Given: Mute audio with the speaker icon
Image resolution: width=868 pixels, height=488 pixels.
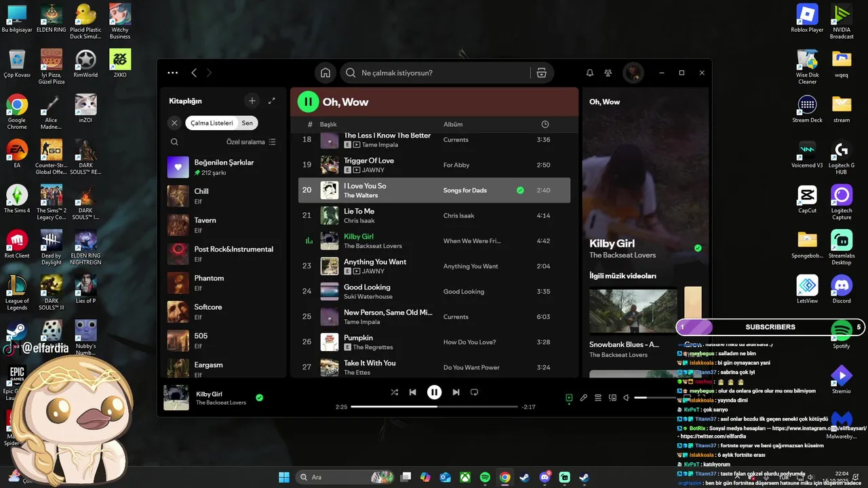Looking at the screenshot, I should point(627,398).
